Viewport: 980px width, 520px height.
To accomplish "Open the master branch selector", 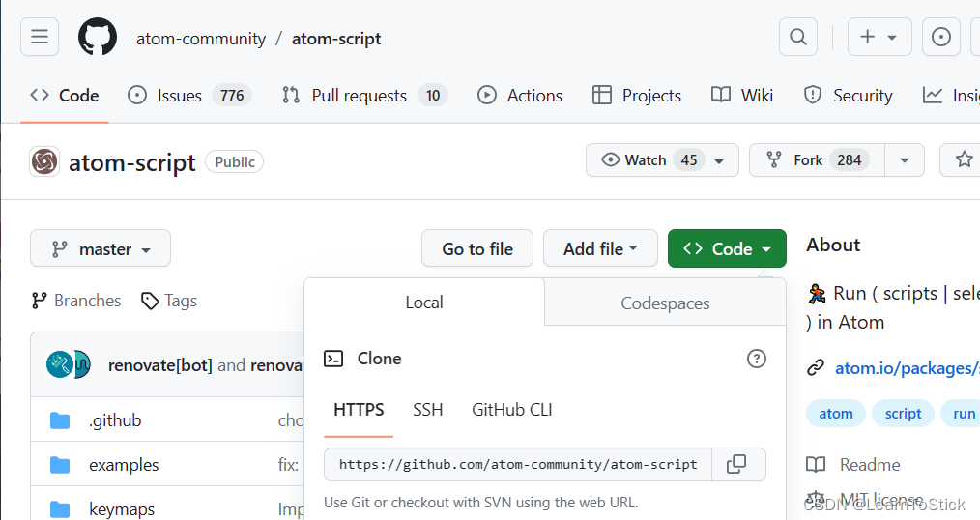I will tap(100, 248).
